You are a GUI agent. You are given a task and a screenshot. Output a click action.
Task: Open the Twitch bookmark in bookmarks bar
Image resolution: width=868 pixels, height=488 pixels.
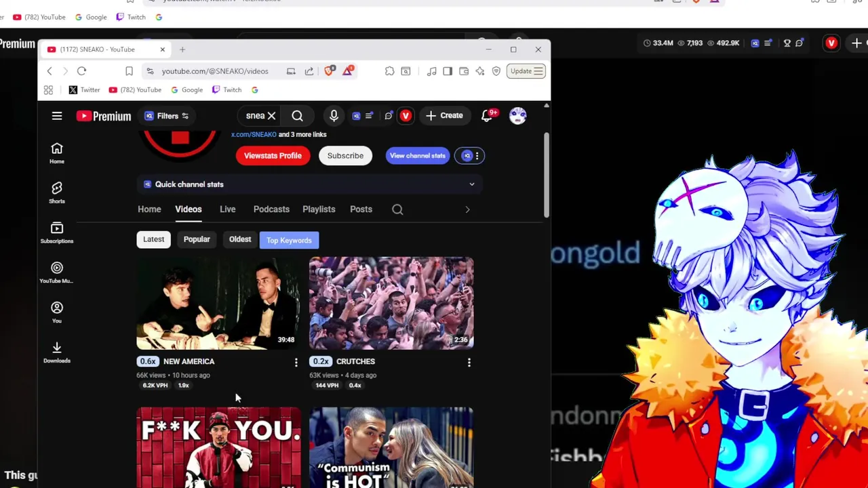click(226, 89)
